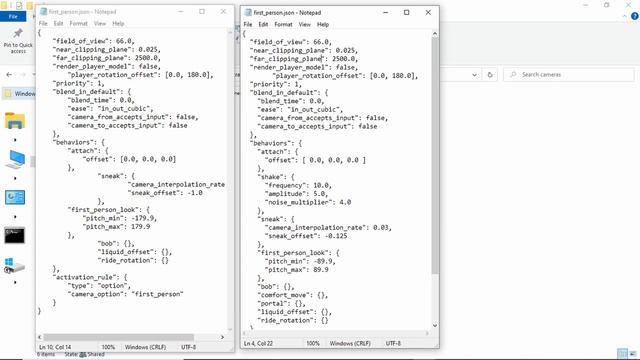Click "amplitude": 5.0 in right Notepad

[x=296, y=194]
